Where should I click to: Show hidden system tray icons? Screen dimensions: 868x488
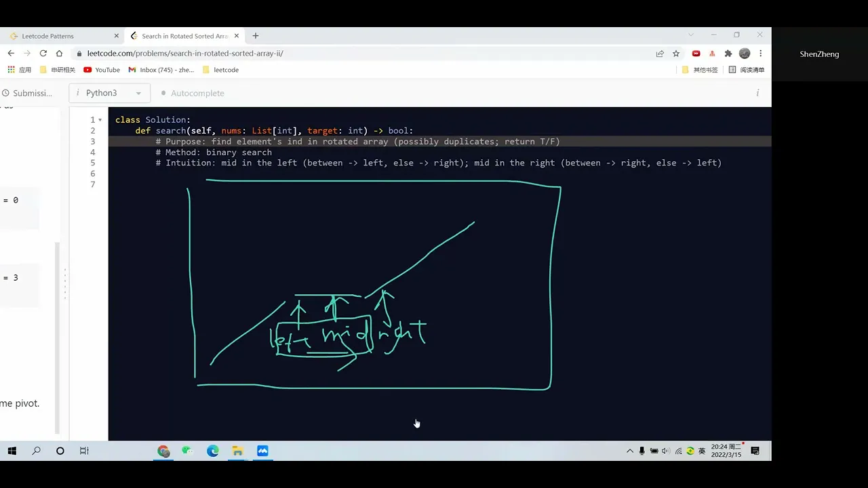629,451
